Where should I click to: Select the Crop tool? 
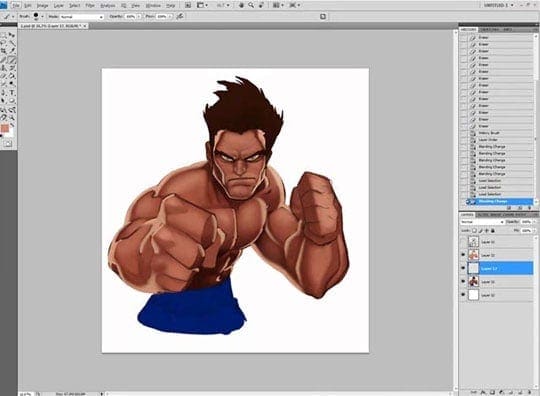(x=3, y=51)
